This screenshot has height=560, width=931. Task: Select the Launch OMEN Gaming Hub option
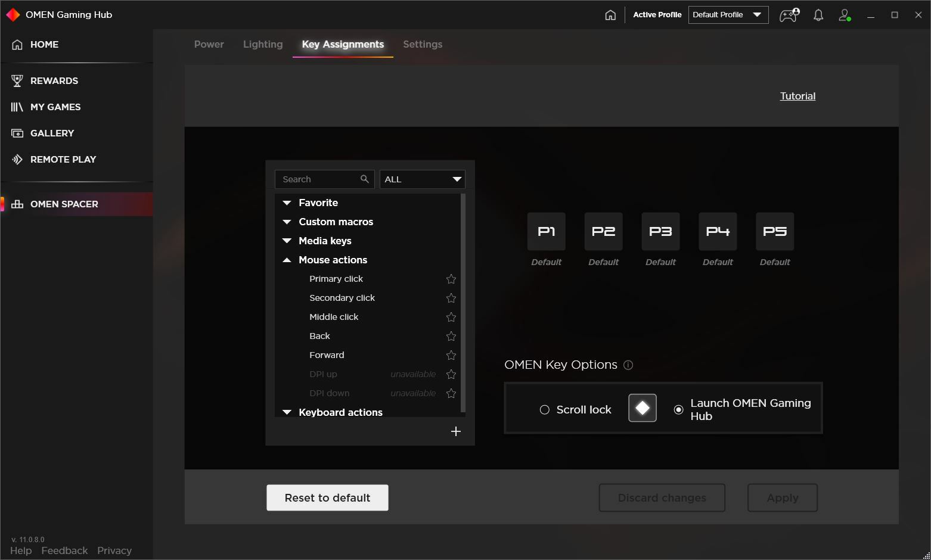click(678, 409)
